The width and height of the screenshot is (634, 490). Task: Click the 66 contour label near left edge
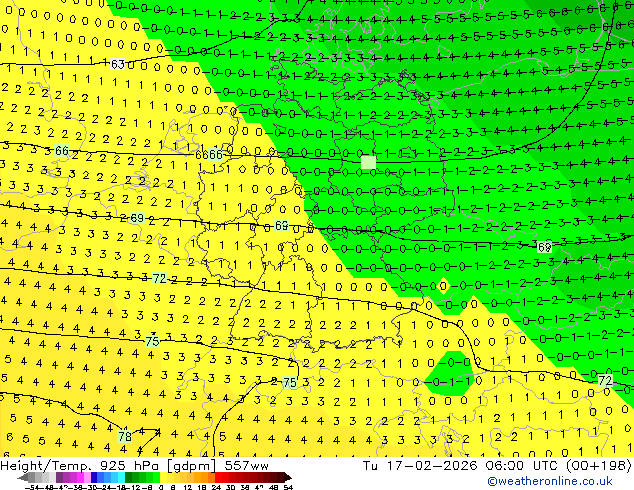[x=61, y=151]
